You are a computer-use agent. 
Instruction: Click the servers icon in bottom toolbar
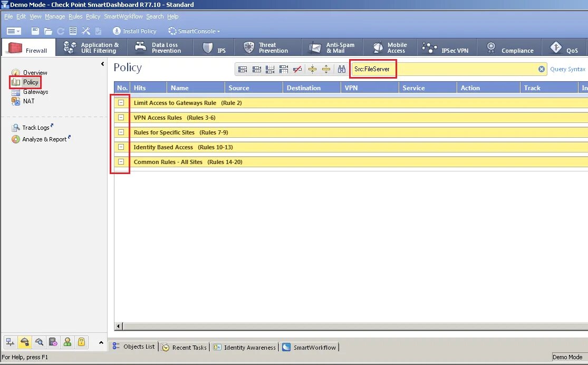tap(53, 342)
